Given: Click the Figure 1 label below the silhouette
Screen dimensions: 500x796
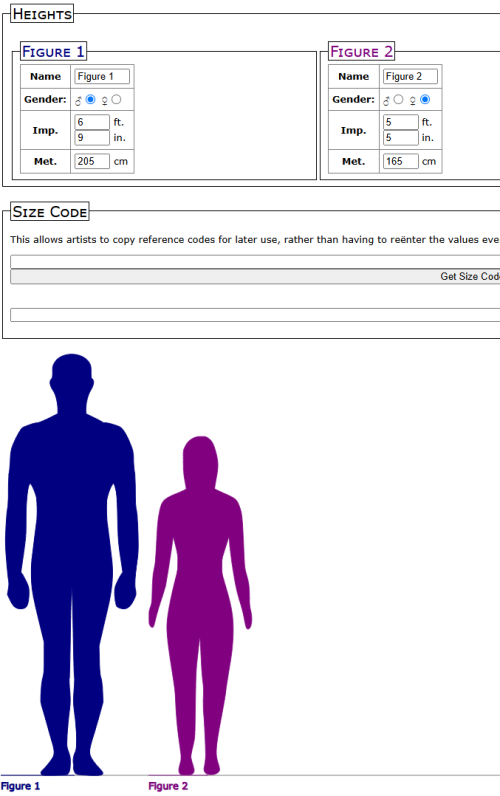Looking at the screenshot, I should coord(20,786).
